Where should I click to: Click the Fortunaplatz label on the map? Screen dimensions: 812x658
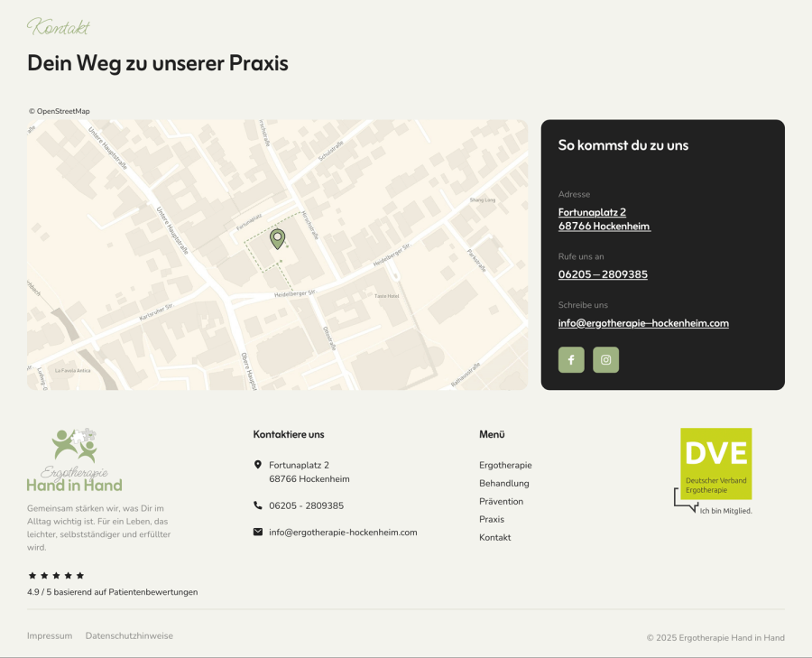249,222
